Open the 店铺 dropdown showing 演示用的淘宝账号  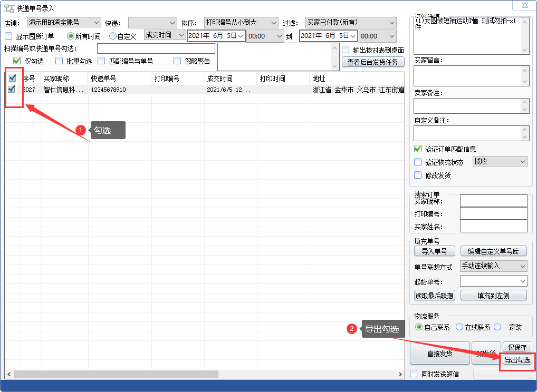[63, 23]
